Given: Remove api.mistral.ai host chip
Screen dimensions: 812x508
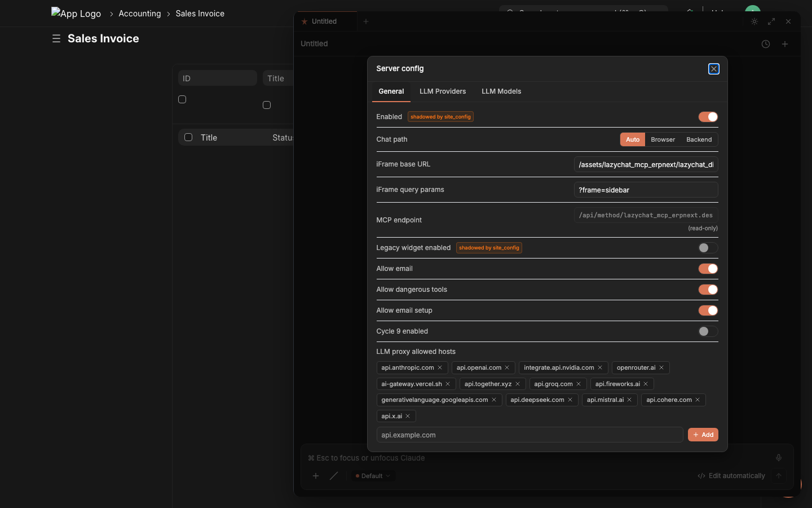Looking at the screenshot, I should pos(629,400).
